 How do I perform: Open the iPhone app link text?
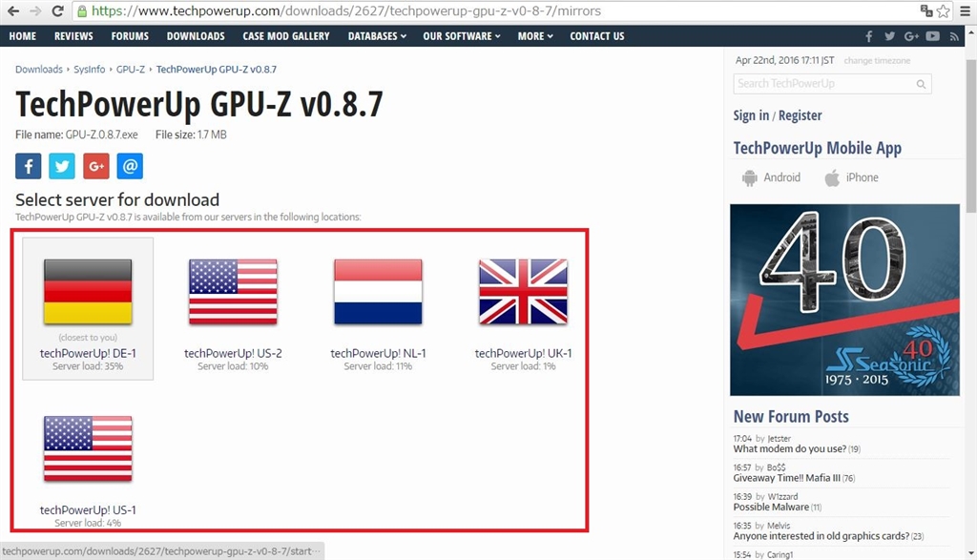(x=862, y=177)
